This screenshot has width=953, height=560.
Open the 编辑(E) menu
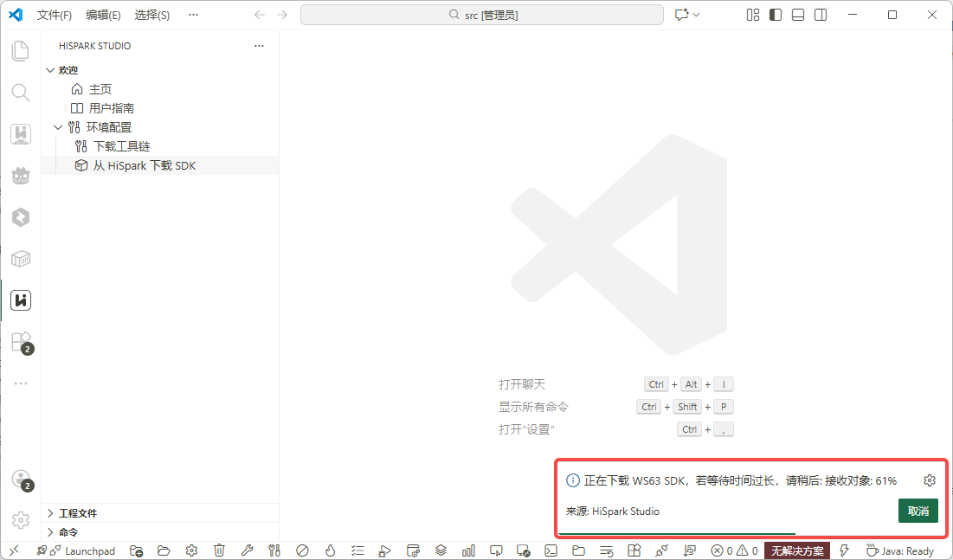pos(103,15)
